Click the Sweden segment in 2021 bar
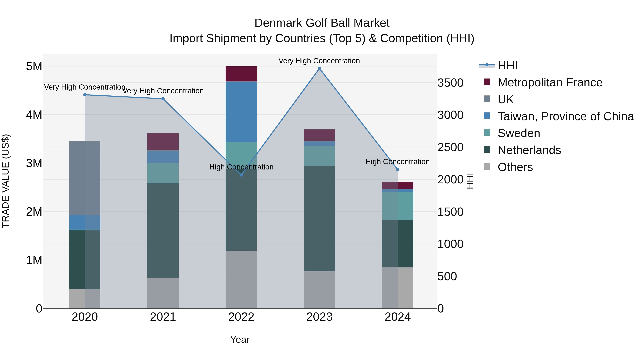Viewport: 644px width, 362px height. (163, 173)
